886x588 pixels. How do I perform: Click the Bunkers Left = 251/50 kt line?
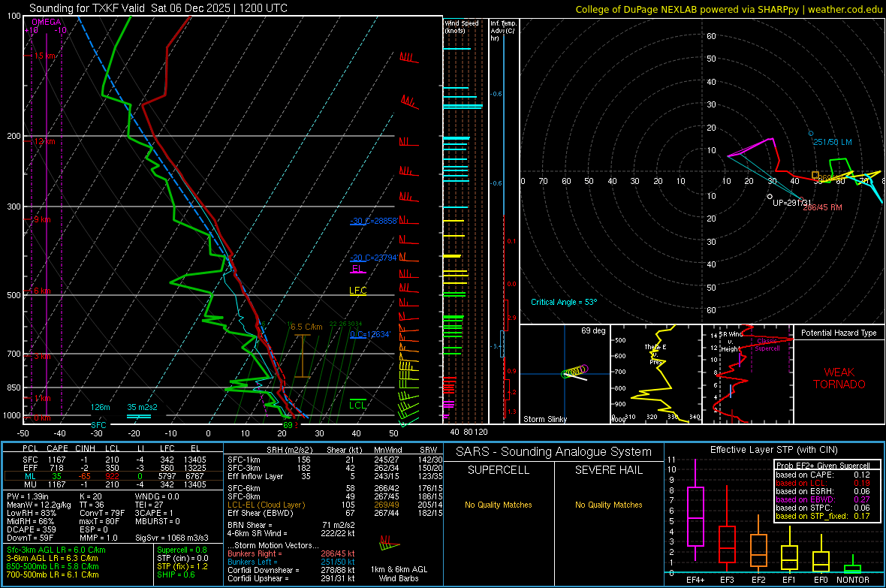coord(291,562)
